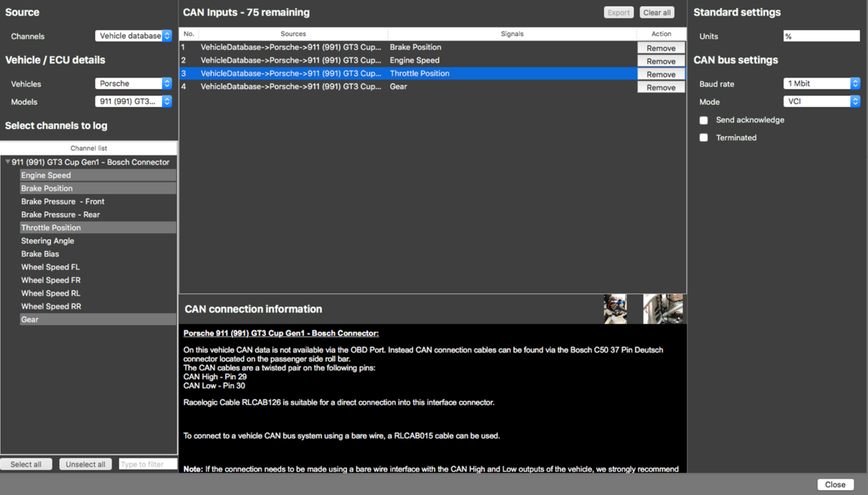868x495 pixels.
Task: Select the Brake Position row in CAN Inputs
Action: tap(408, 48)
